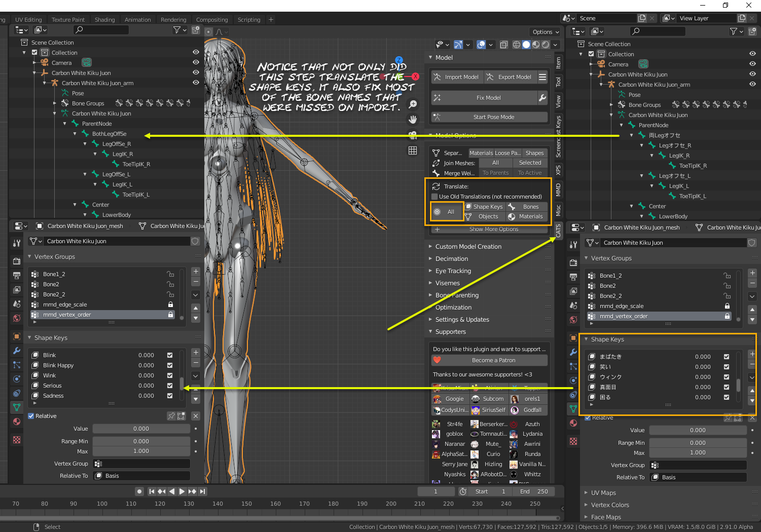The height and width of the screenshot is (532, 761).
Task: Collapse BothLegOffSe bone in outliner tree
Action: coord(75,134)
